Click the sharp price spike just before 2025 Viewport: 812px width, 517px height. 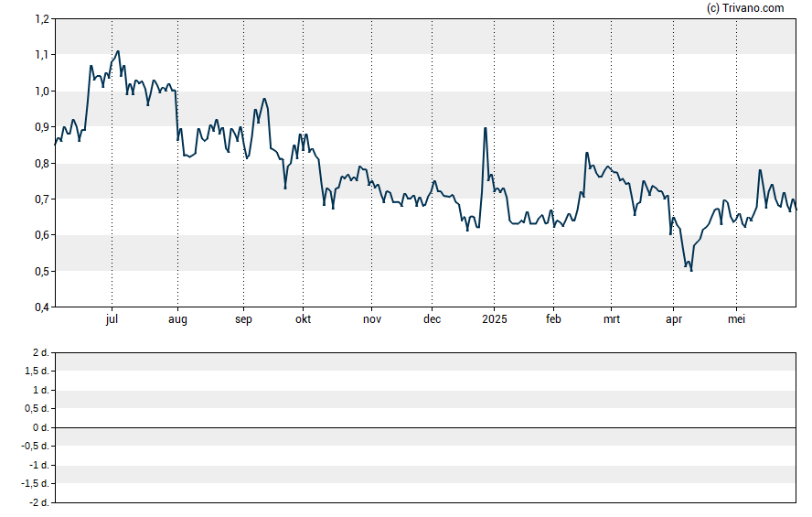point(486,128)
